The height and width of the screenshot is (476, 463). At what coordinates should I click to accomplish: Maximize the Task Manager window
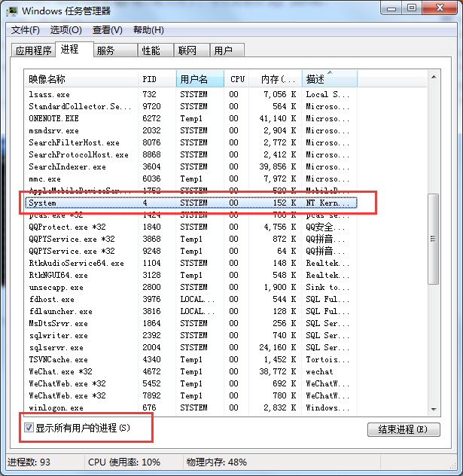(412, 8)
